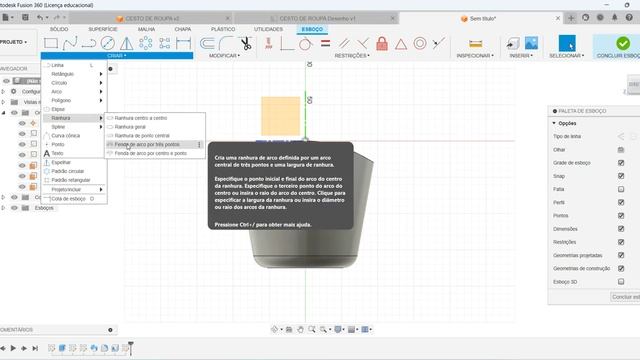Click the Concluir esboço palette button

pos(625,297)
